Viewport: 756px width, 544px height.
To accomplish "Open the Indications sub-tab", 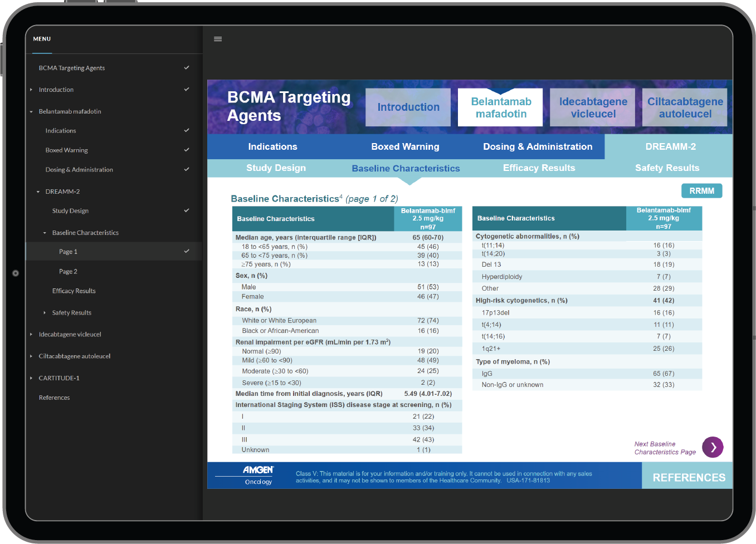I will point(272,146).
